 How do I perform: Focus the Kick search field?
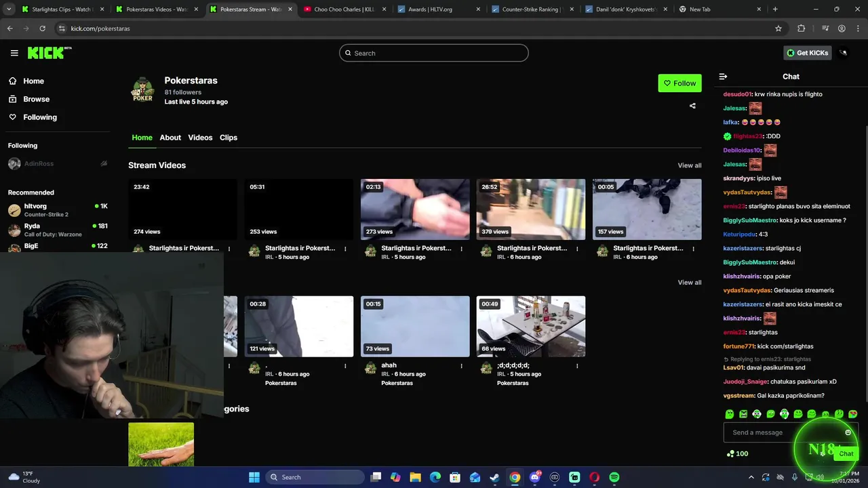[434, 53]
